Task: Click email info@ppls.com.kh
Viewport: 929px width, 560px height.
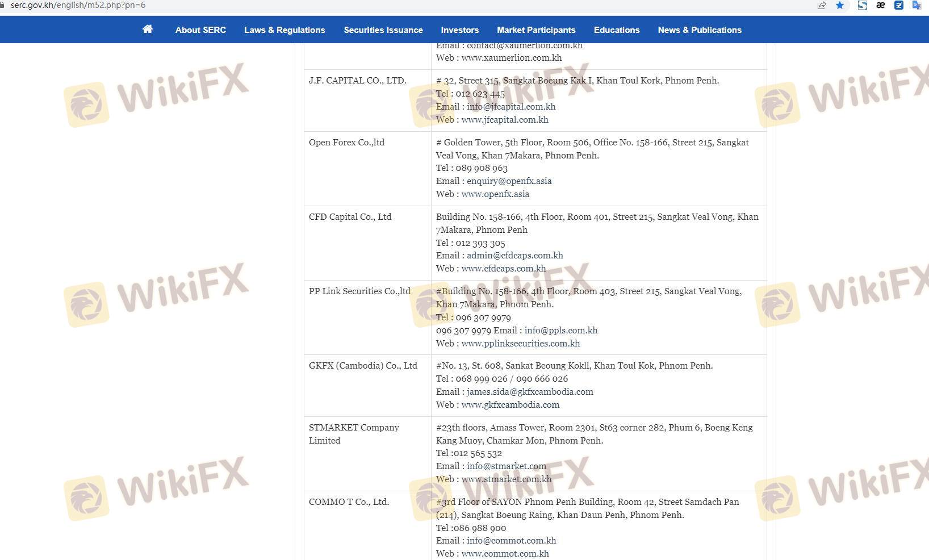Action: coord(561,331)
